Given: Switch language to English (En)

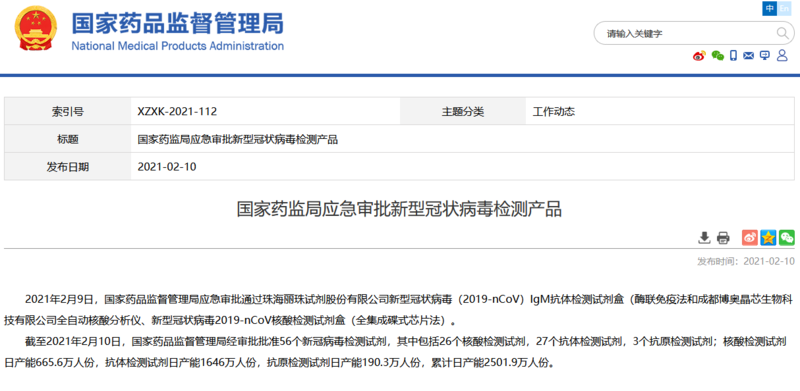Looking at the screenshot, I should [x=784, y=9].
